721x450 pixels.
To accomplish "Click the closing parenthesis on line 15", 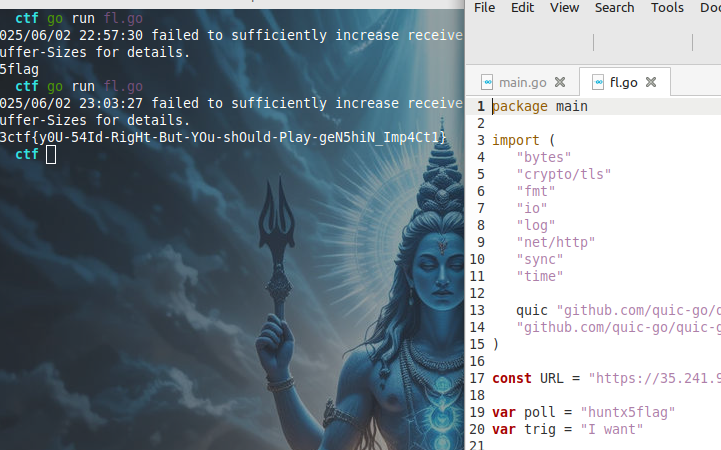I will [495, 344].
